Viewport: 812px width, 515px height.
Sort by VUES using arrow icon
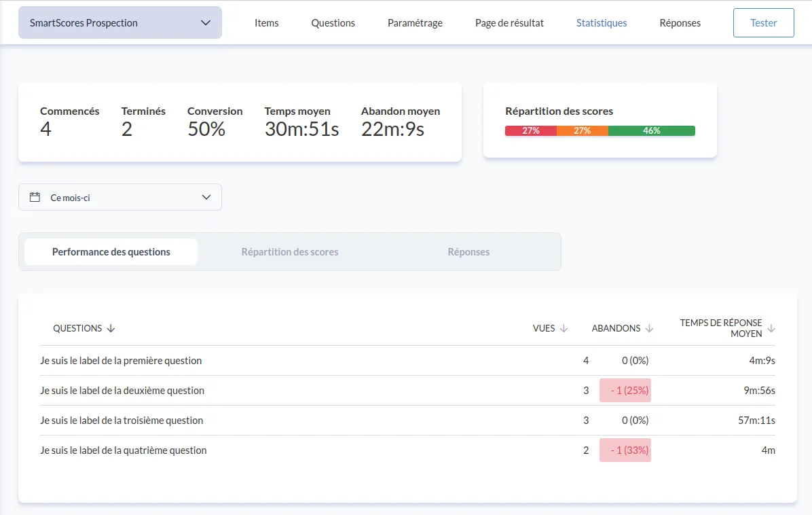pyautogui.click(x=564, y=328)
